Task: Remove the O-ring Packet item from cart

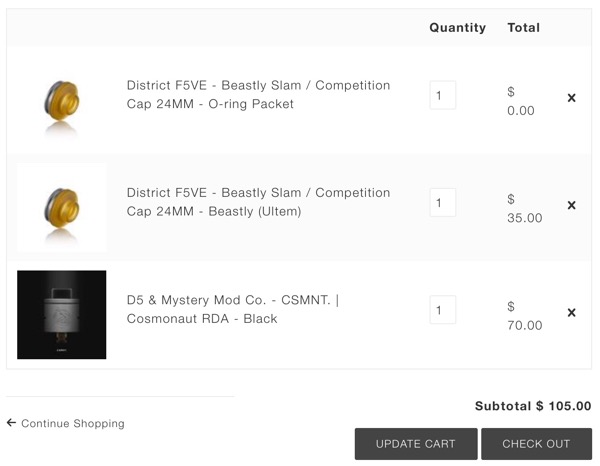Action: (x=571, y=98)
